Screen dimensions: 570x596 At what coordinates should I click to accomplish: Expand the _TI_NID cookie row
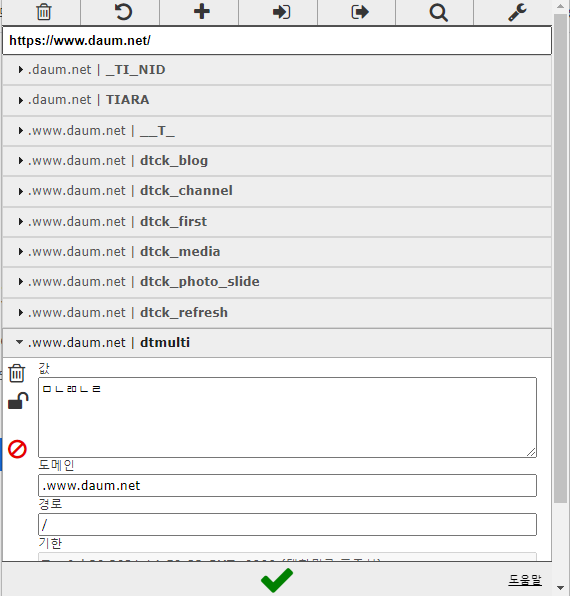277,70
